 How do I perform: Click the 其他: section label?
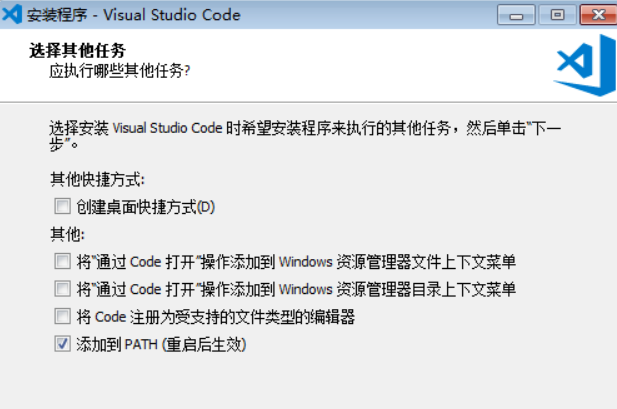pos(68,235)
